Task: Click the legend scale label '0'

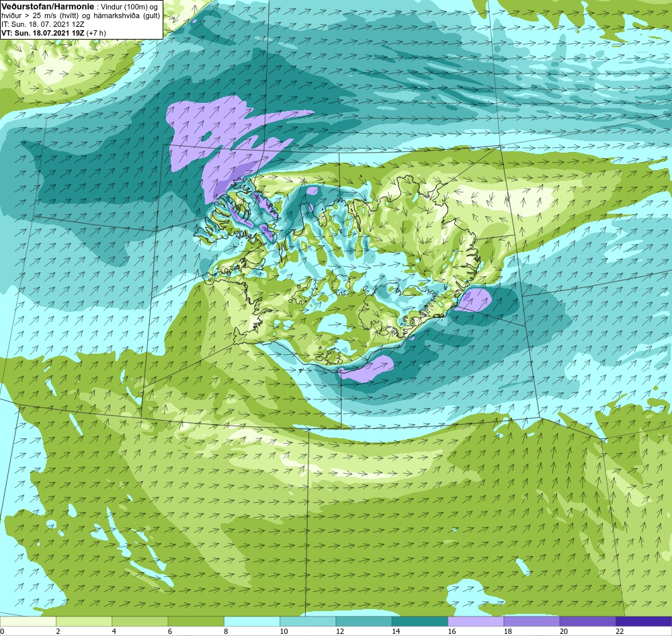Action: tap(2, 631)
